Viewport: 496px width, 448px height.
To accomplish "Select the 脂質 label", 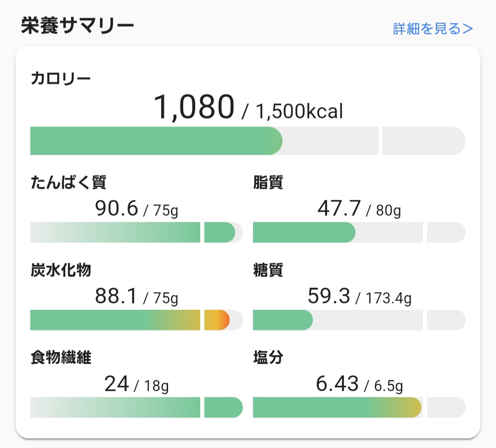I will pyautogui.click(x=268, y=182).
